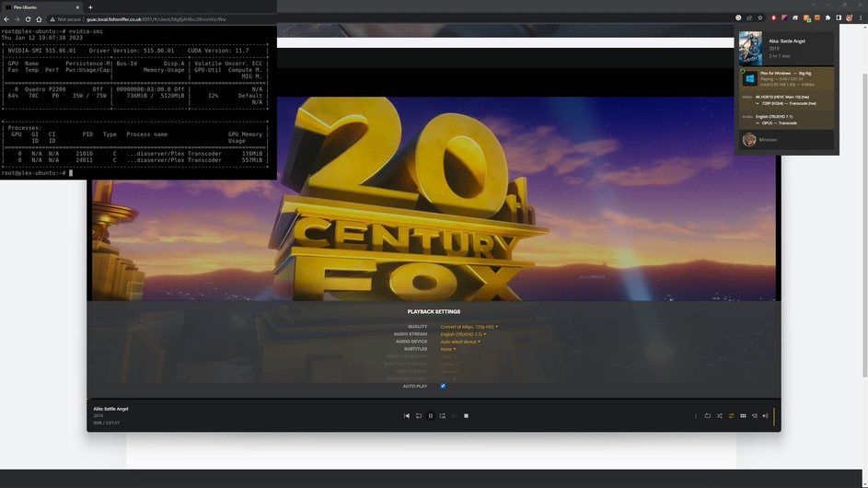The image size is (868, 488).
Task: Select the Plex-Ubuntu browser tab
Action: [x=41, y=7]
